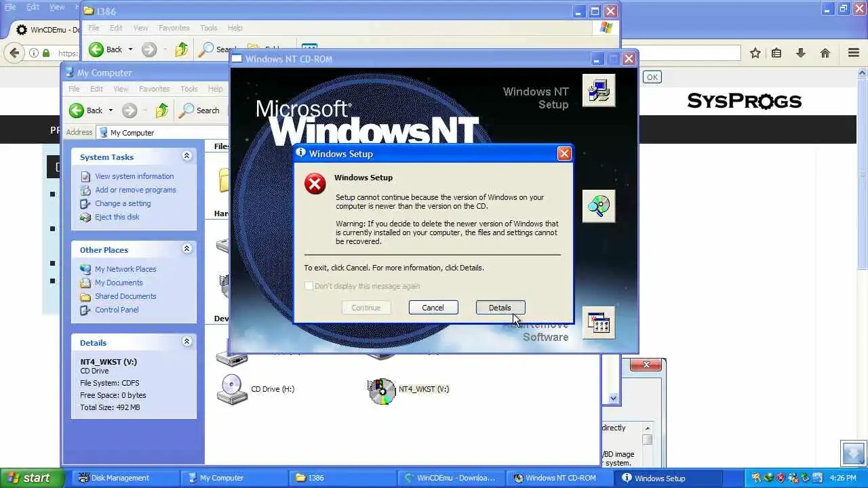This screenshot has height=488, width=868.
Task: Click Search in My Computer toolbar
Action: pyautogui.click(x=199, y=110)
